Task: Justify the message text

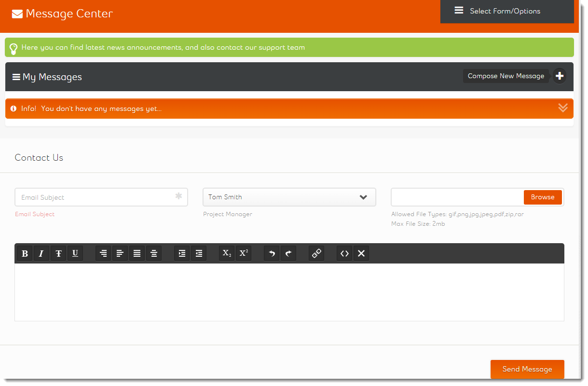Action: point(137,253)
